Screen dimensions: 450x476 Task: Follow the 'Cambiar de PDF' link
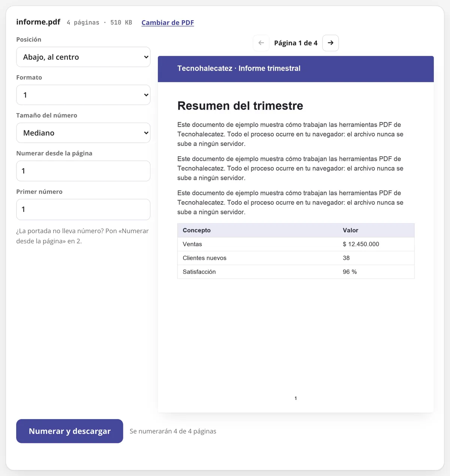click(x=168, y=22)
